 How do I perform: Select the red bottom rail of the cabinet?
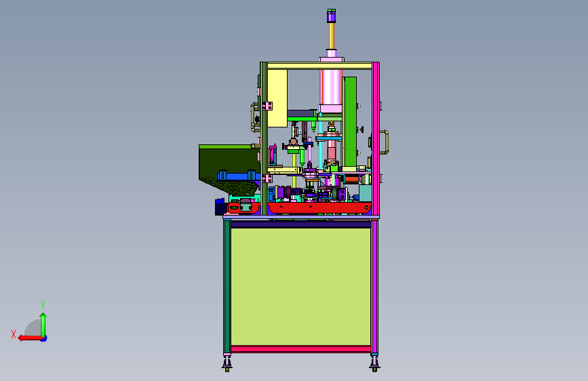(x=300, y=349)
